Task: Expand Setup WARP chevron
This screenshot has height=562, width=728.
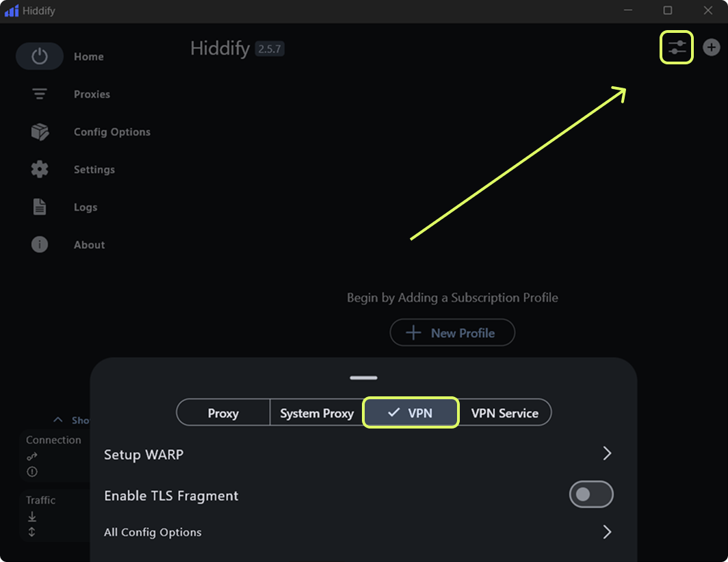Action: coord(606,453)
